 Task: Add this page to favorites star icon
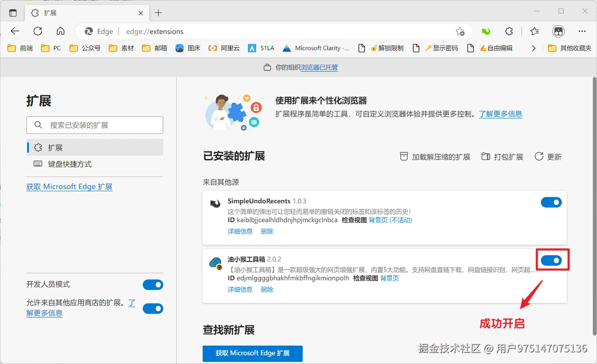point(460,31)
